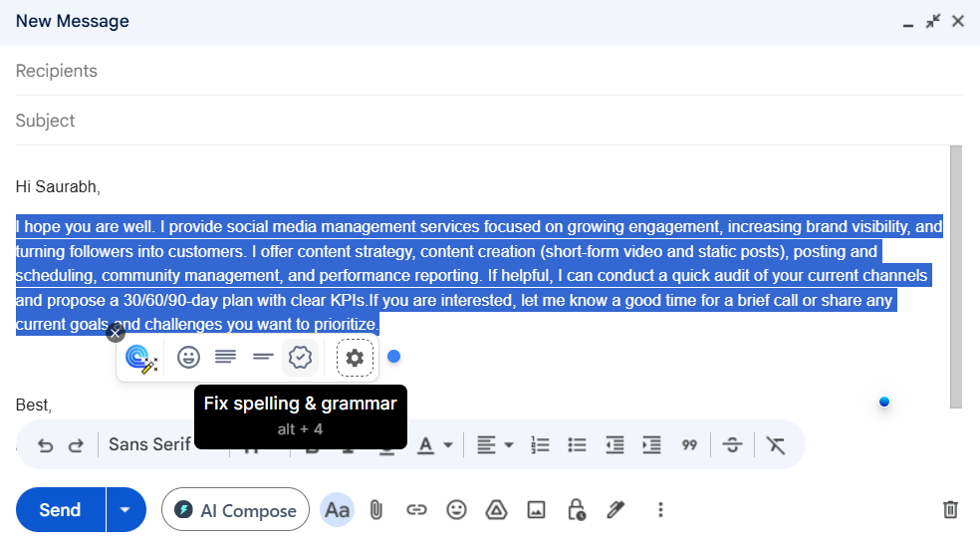Insert files using the Google Drive icon
The image size is (980, 547).
coord(496,510)
